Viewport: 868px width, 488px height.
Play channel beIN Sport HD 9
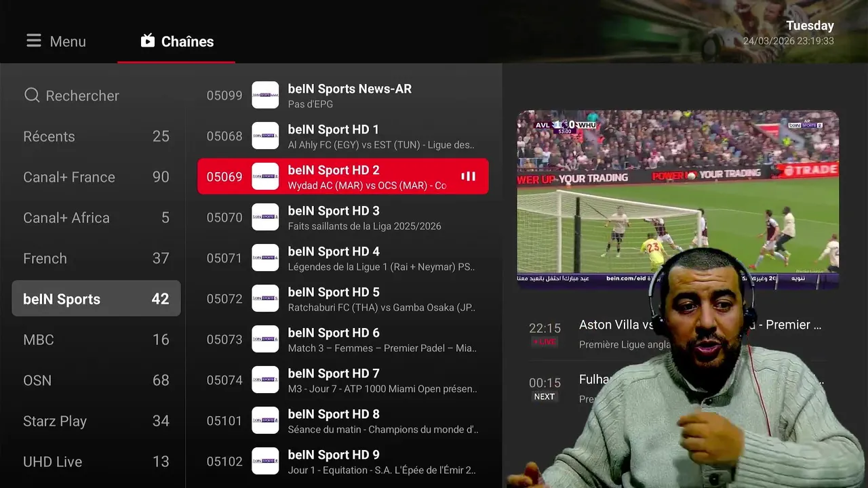343,462
